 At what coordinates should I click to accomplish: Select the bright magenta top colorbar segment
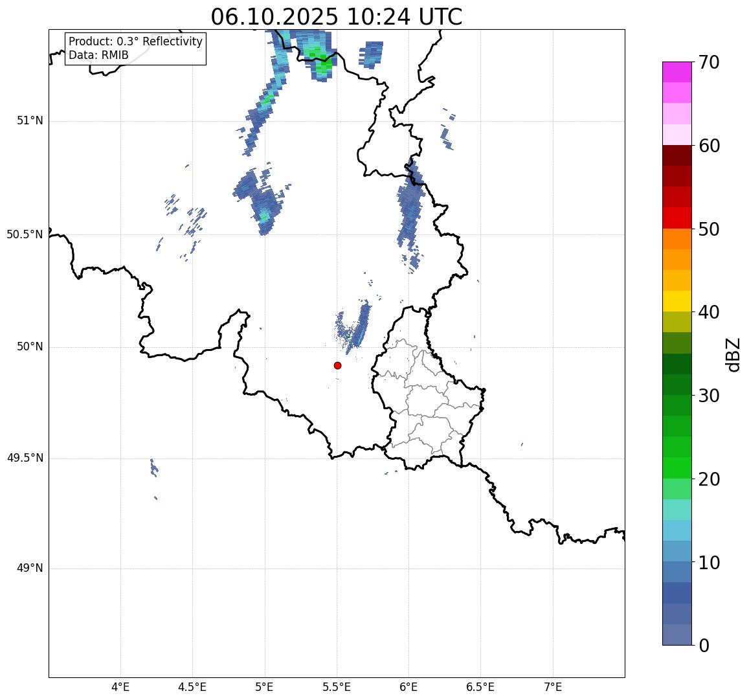(677, 72)
